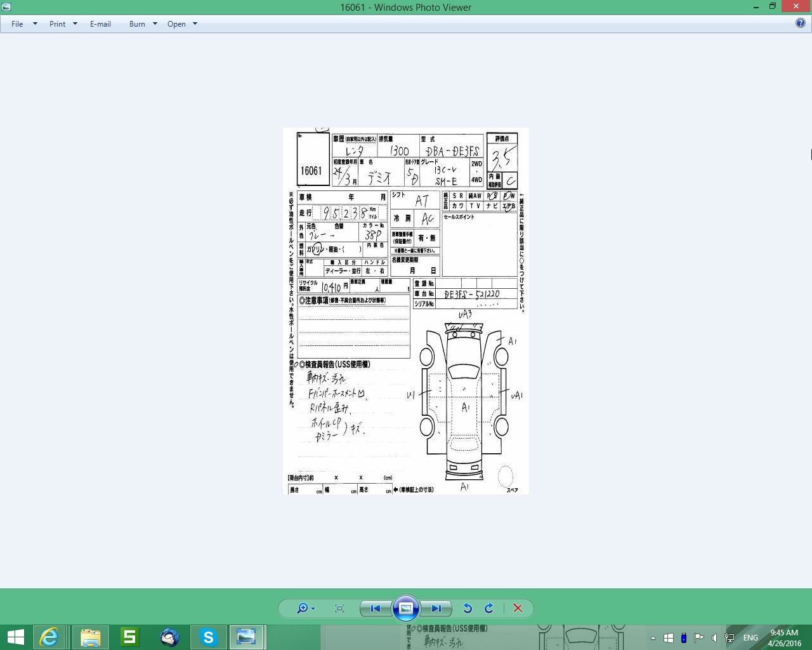Expand the Burn dropdown
The image size is (812, 650).
(x=155, y=24)
